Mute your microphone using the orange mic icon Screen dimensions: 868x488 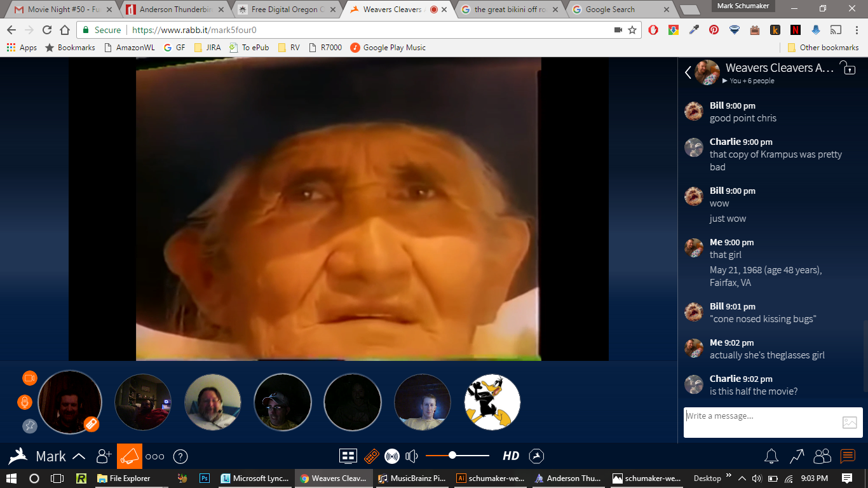point(25,402)
